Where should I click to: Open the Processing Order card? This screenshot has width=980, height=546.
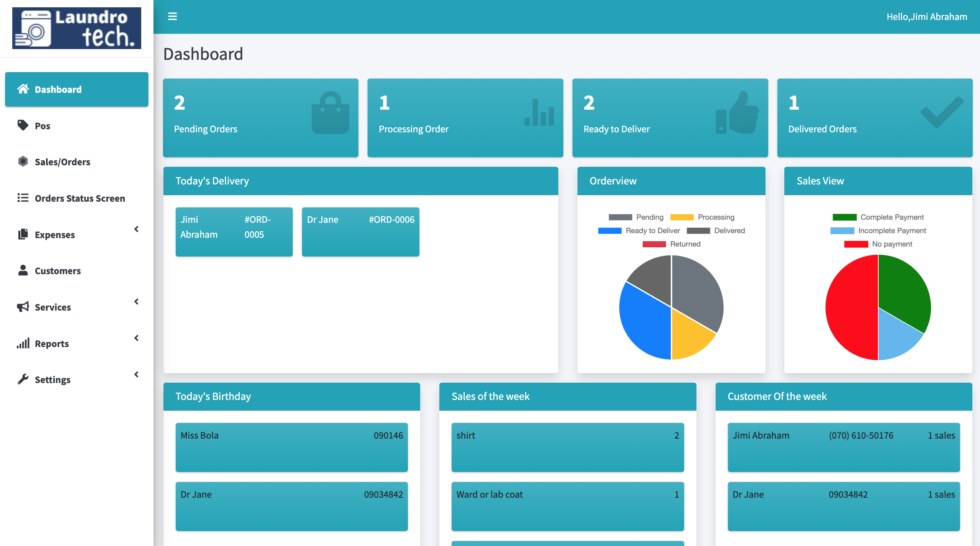pyautogui.click(x=465, y=118)
